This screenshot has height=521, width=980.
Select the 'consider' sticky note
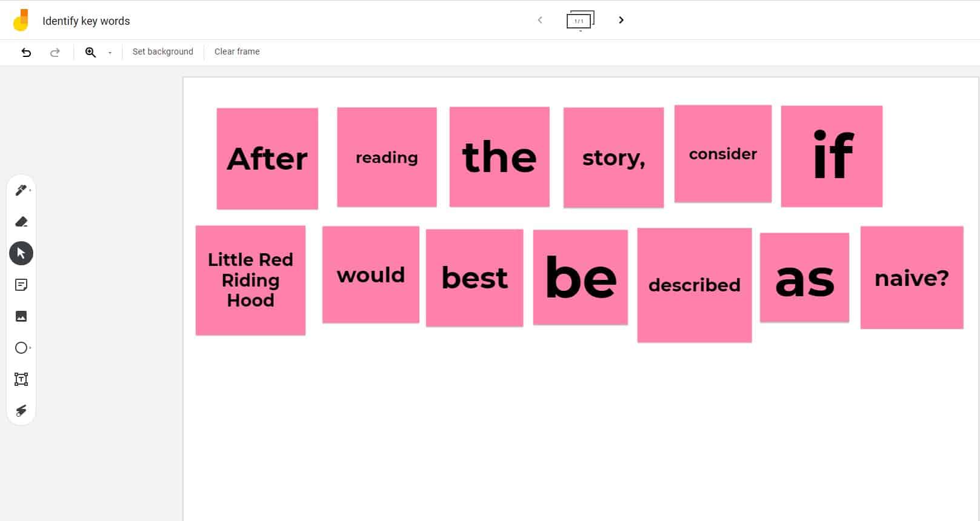pyautogui.click(x=723, y=154)
